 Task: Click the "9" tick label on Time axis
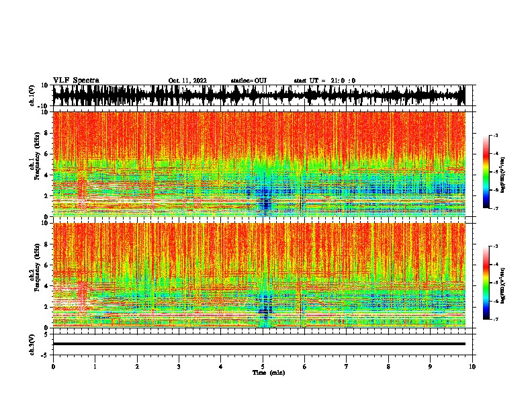[x=430, y=367]
